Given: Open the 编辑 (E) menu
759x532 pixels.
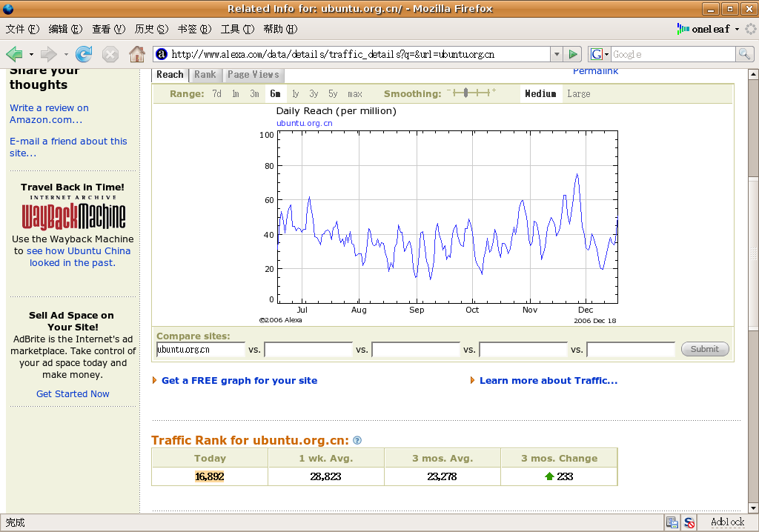Looking at the screenshot, I should coord(65,29).
